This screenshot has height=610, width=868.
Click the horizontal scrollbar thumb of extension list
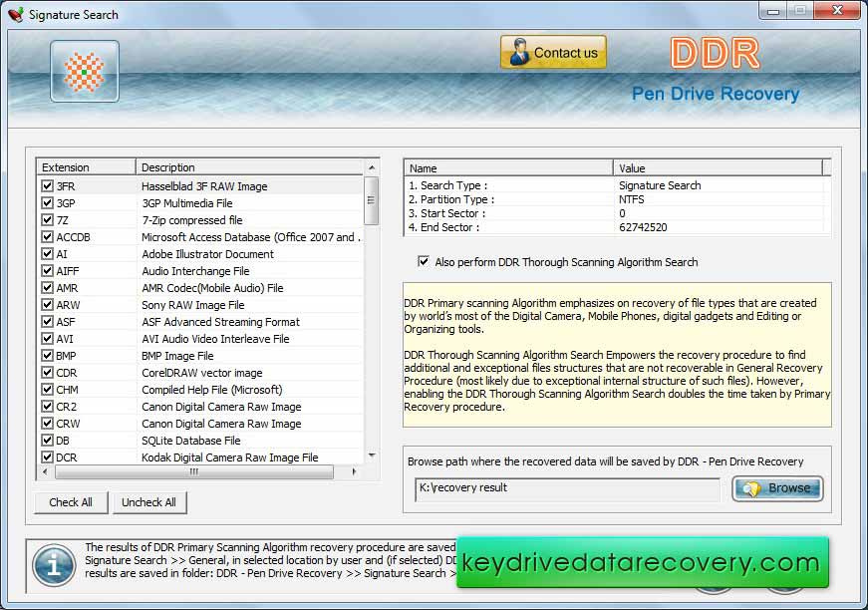(x=194, y=471)
